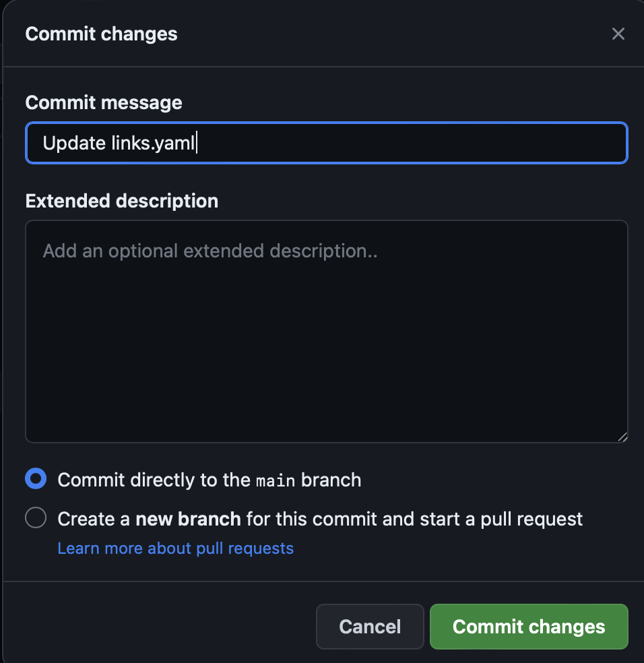Click the "Commit message" field label
The image size is (644, 663).
[103, 102]
